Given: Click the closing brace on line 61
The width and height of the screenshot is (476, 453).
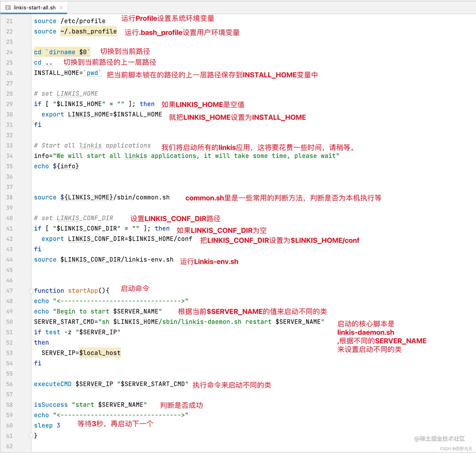Looking at the screenshot, I should point(36,436).
